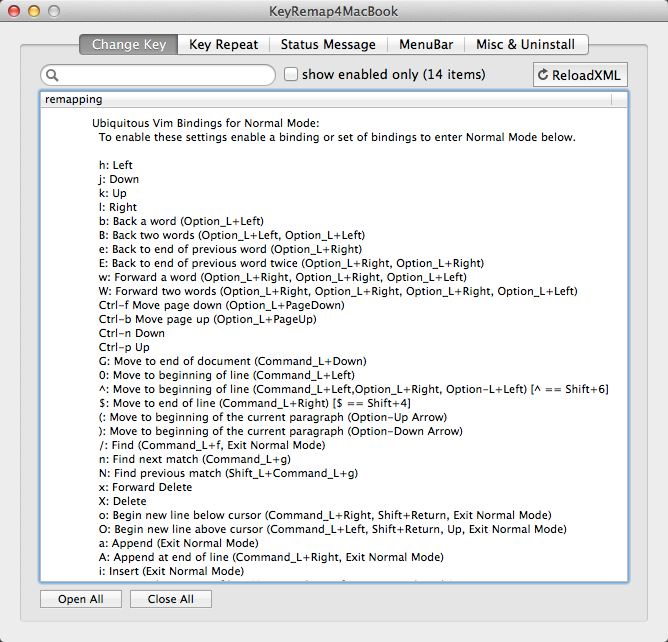Click '$: Move to end of line' line

point(254,403)
